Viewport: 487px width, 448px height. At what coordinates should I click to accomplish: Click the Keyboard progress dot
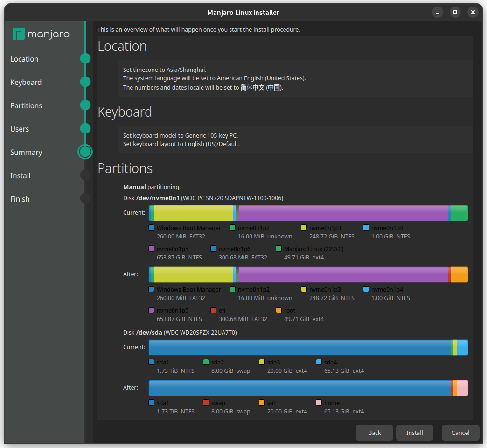[85, 82]
